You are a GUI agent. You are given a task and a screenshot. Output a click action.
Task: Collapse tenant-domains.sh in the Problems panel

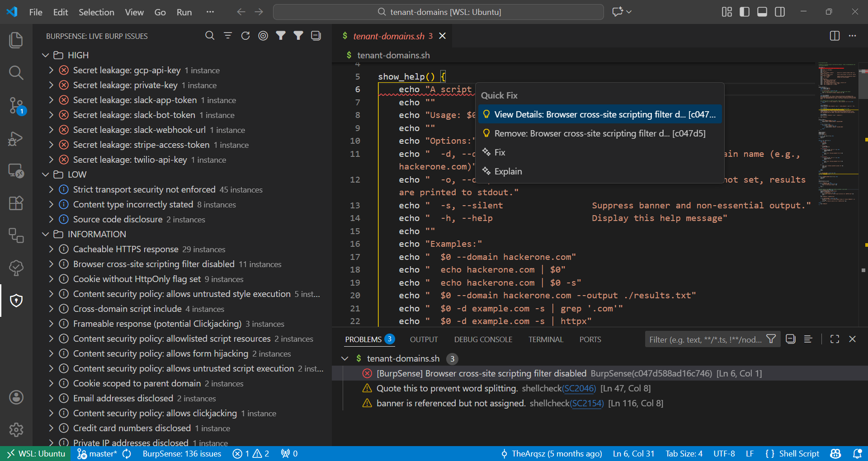(x=345, y=358)
